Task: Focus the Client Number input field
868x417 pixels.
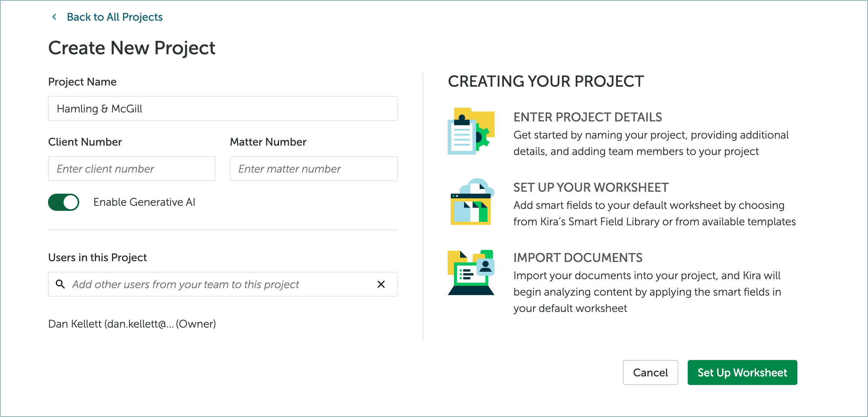Action: [x=132, y=169]
